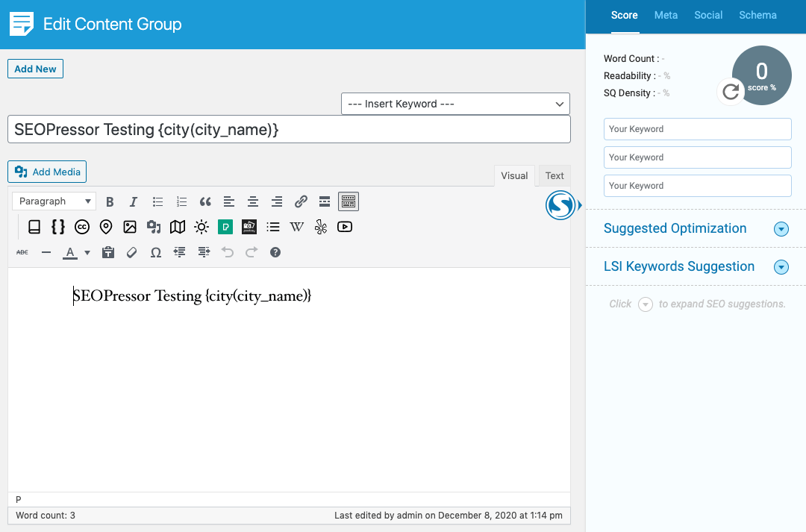The width and height of the screenshot is (806, 532).
Task: Toggle the toolbar kitchen sink
Action: 349,201
